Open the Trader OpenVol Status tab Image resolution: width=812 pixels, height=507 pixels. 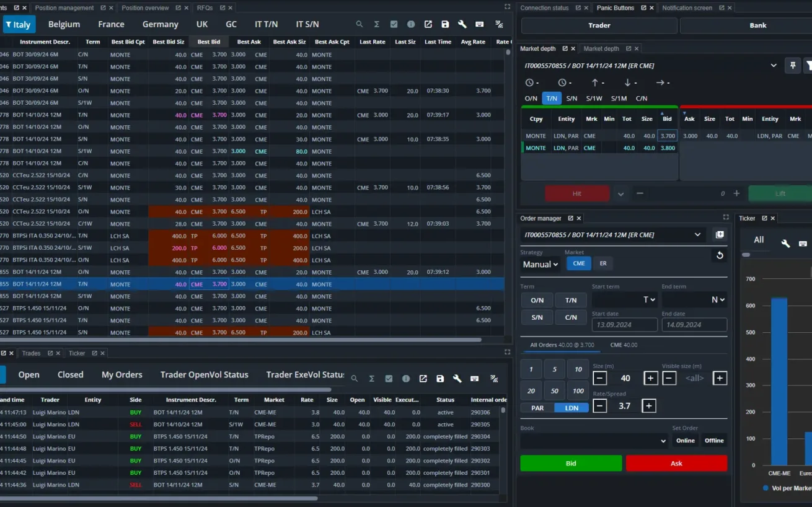tap(204, 374)
